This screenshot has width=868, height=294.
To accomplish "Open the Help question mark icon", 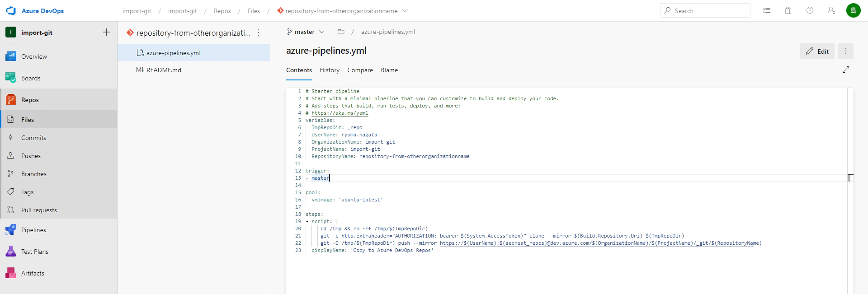I will (x=810, y=10).
